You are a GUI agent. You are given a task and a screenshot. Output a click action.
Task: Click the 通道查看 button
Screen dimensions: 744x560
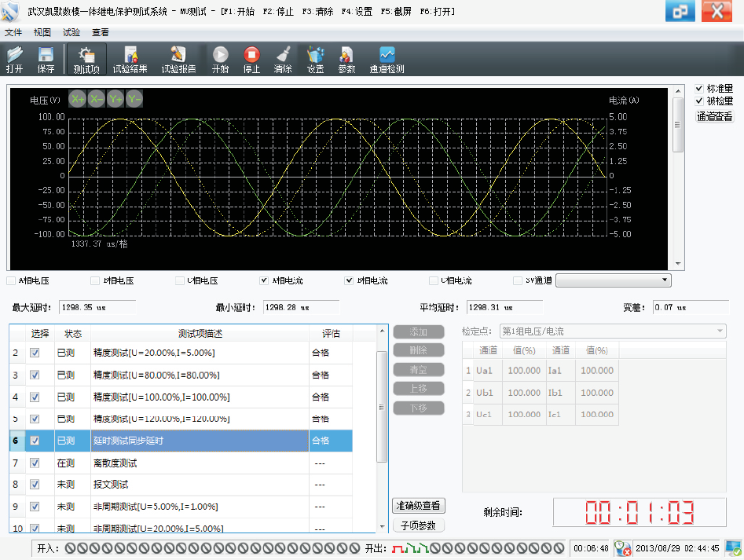click(715, 116)
